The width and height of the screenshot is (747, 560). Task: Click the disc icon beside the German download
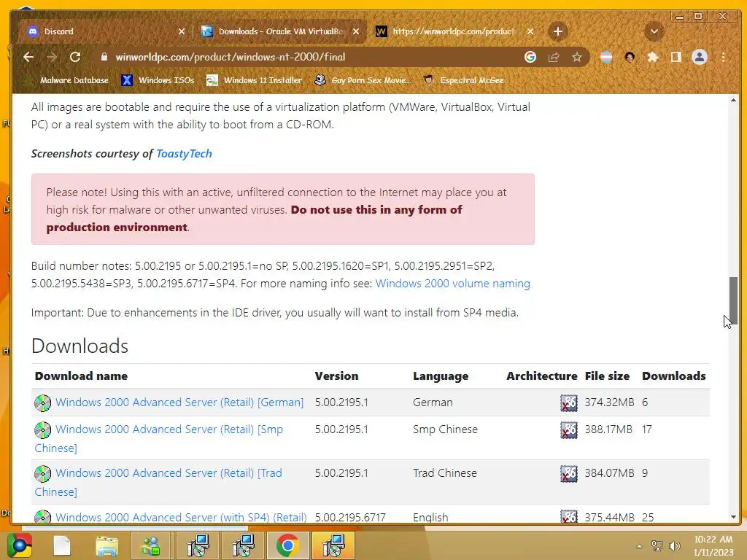point(42,402)
